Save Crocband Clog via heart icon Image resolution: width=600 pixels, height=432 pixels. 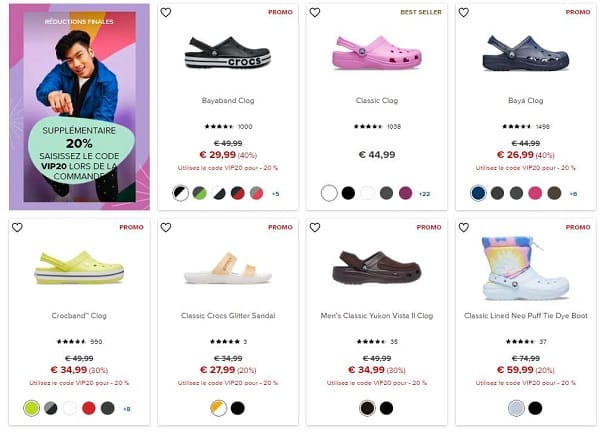[17, 227]
